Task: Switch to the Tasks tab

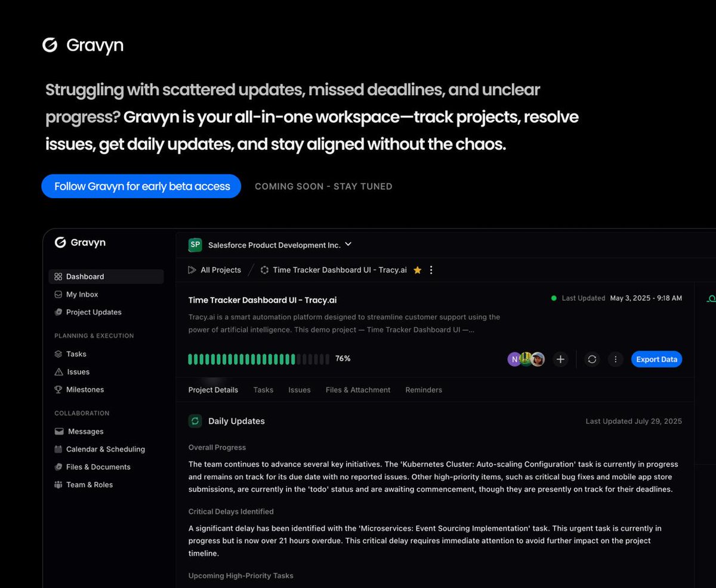Action: 263,390
